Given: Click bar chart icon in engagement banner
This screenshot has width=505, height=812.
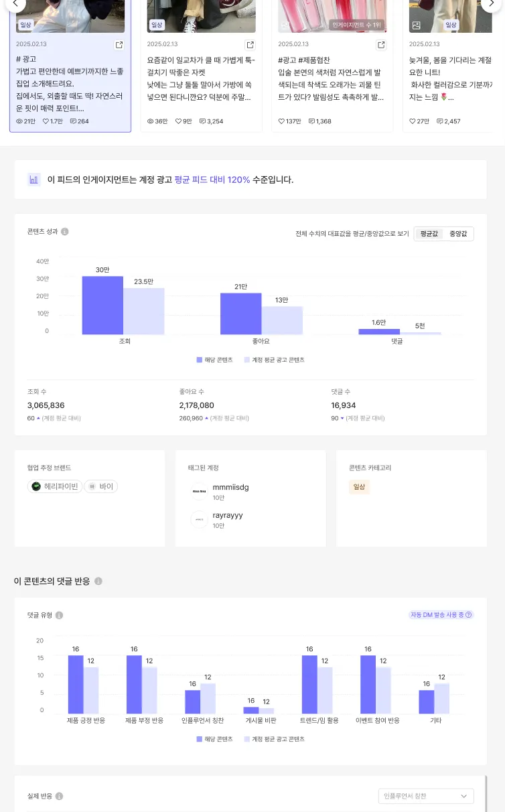Looking at the screenshot, I should click(x=34, y=180).
